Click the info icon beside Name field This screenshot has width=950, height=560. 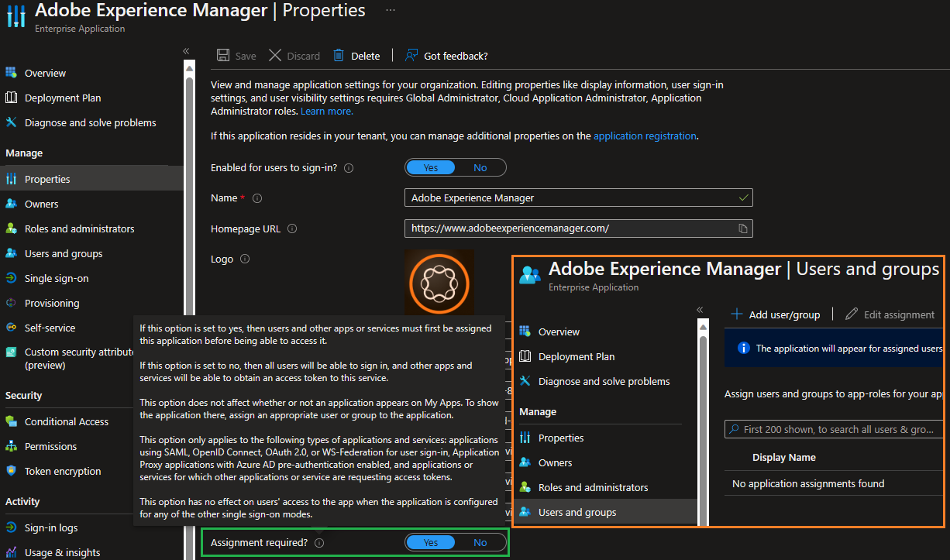[257, 198]
